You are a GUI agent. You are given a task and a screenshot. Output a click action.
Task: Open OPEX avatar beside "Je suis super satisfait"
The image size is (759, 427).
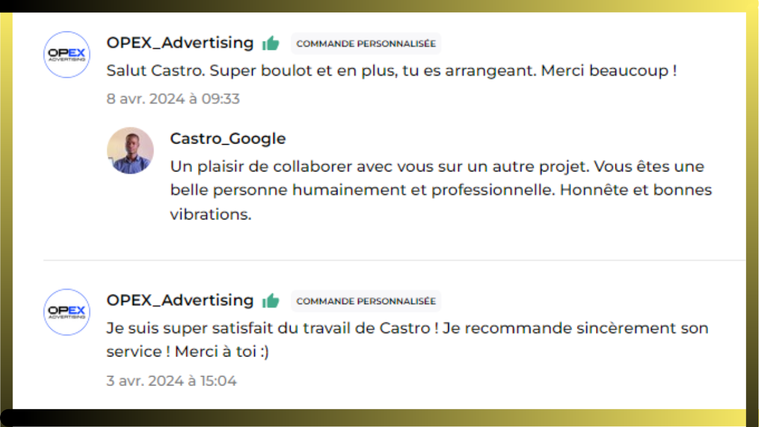68,312
